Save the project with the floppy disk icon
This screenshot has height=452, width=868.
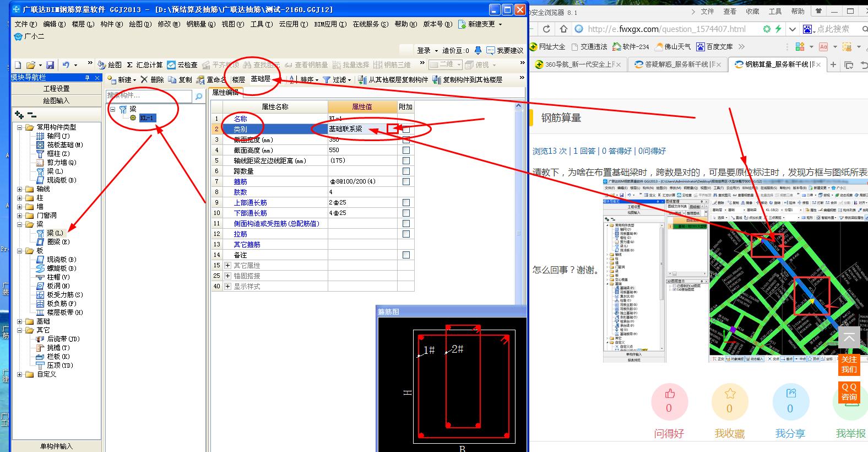(50, 65)
